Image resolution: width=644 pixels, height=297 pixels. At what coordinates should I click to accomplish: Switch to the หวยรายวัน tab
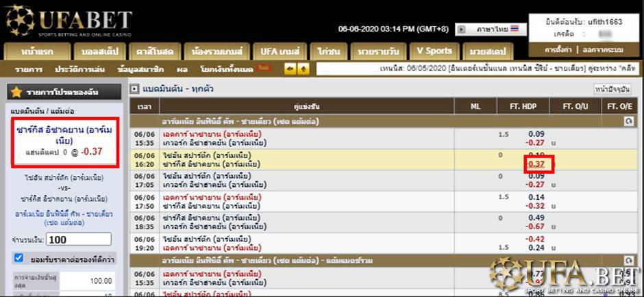(x=378, y=52)
